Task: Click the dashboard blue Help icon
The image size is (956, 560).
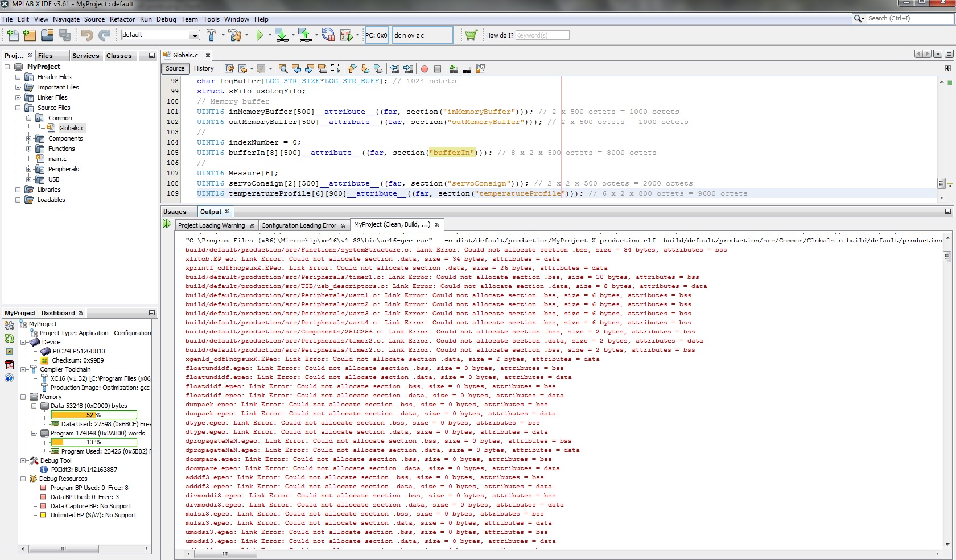Action: point(9,378)
